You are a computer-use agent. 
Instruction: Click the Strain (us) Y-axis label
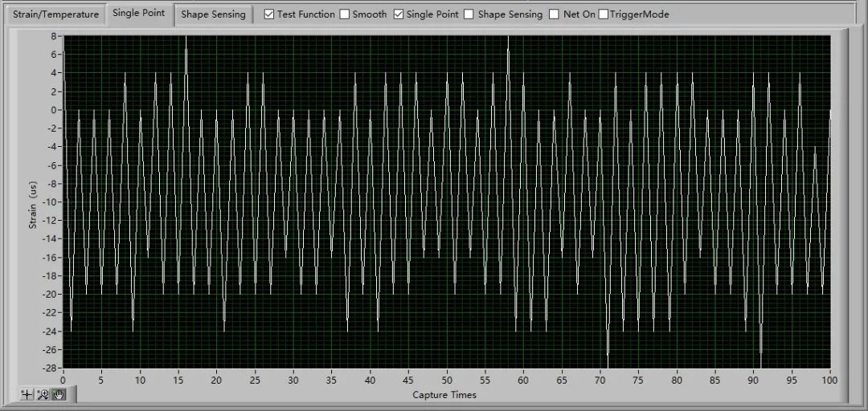click(x=33, y=204)
